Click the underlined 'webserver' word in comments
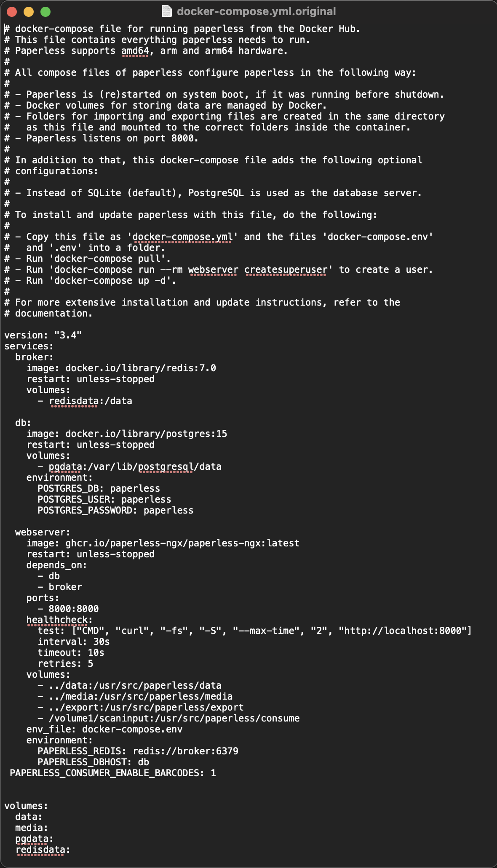The height and width of the screenshot is (868, 497). [x=213, y=270]
